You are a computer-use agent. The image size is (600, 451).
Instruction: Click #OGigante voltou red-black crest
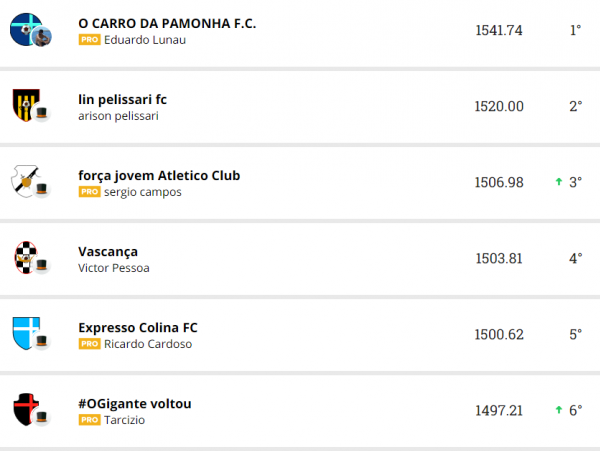[x=24, y=409]
